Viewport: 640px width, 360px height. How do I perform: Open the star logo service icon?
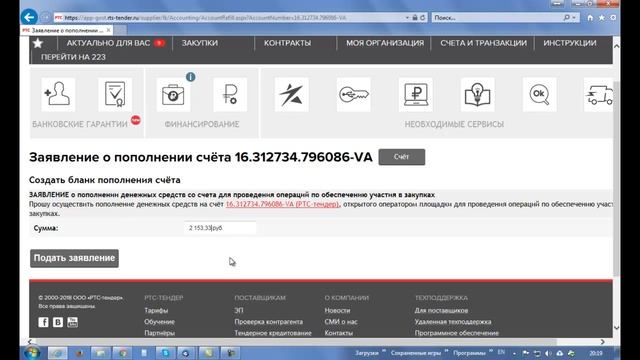point(291,94)
